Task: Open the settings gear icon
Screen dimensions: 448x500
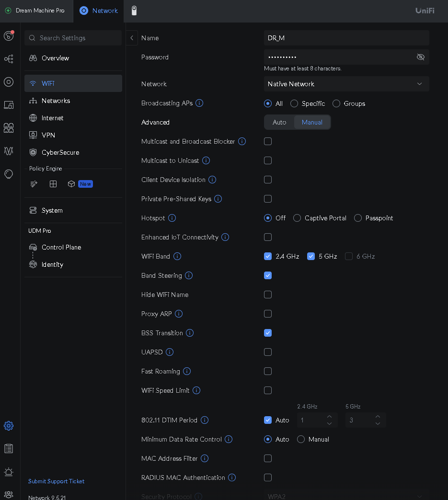Action: 9,426
